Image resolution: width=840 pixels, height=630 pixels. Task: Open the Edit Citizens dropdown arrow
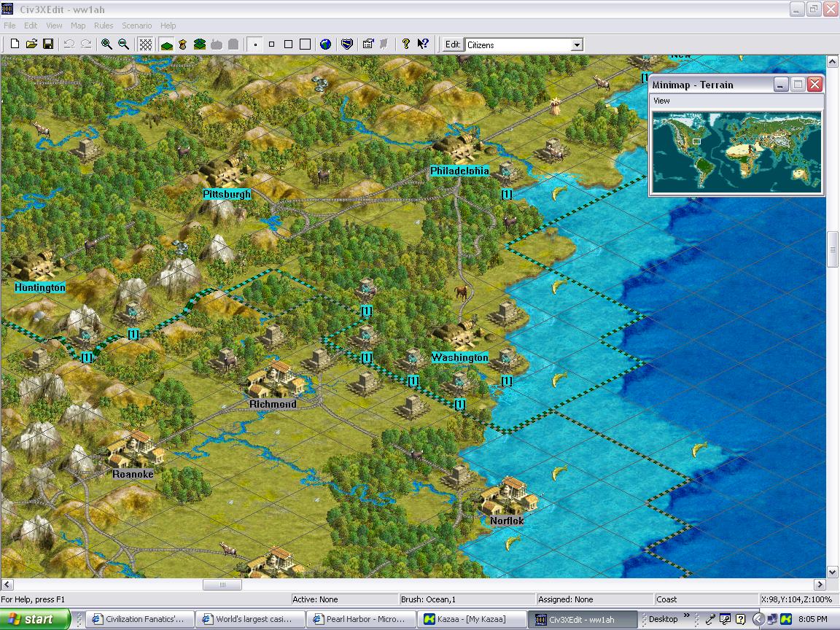pyautogui.click(x=577, y=45)
